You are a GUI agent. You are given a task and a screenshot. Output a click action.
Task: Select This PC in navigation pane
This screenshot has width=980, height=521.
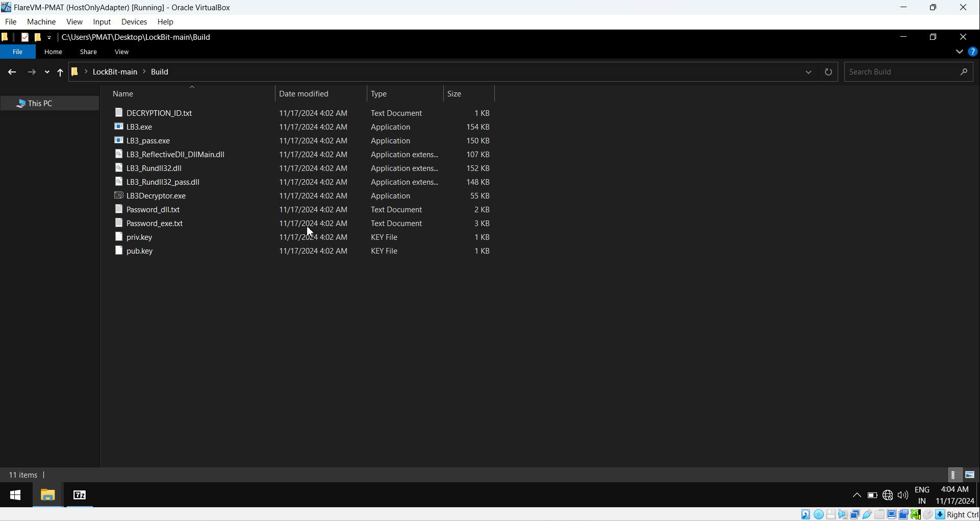pos(49,103)
